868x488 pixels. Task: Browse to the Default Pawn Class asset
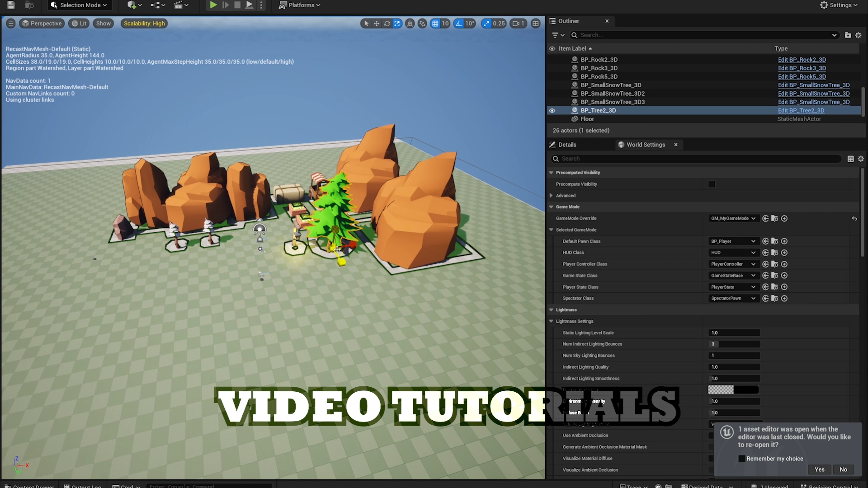[x=774, y=241]
